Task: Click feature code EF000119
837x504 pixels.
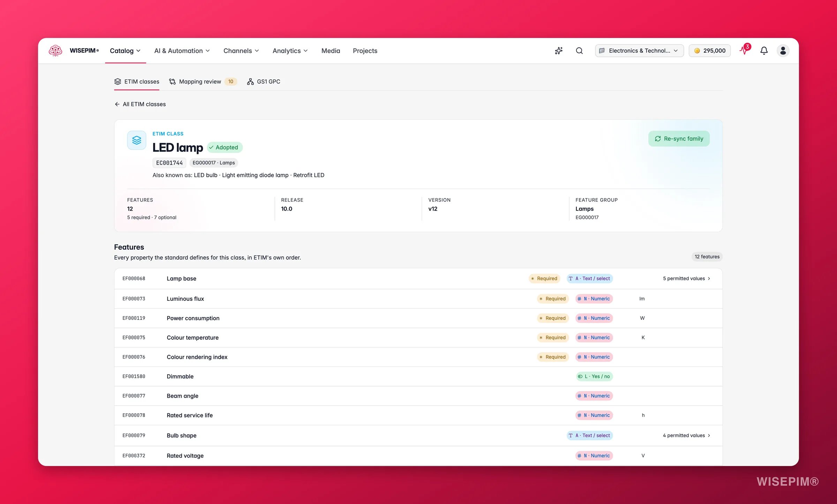Action: click(134, 318)
